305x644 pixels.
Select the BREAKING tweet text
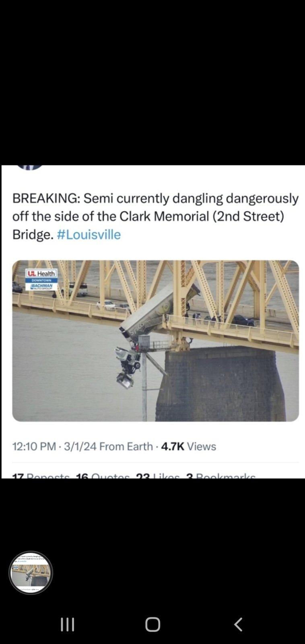(x=155, y=216)
